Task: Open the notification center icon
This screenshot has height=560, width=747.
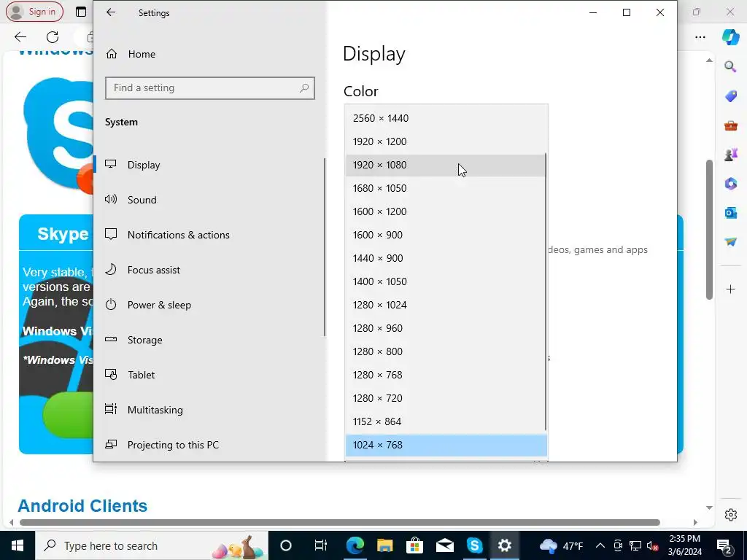Action: click(x=724, y=545)
